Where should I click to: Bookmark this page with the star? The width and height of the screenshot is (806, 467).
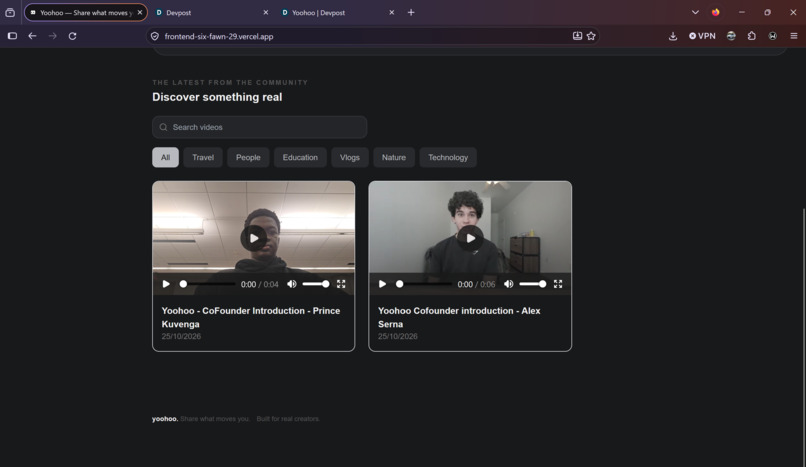(x=591, y=36)
